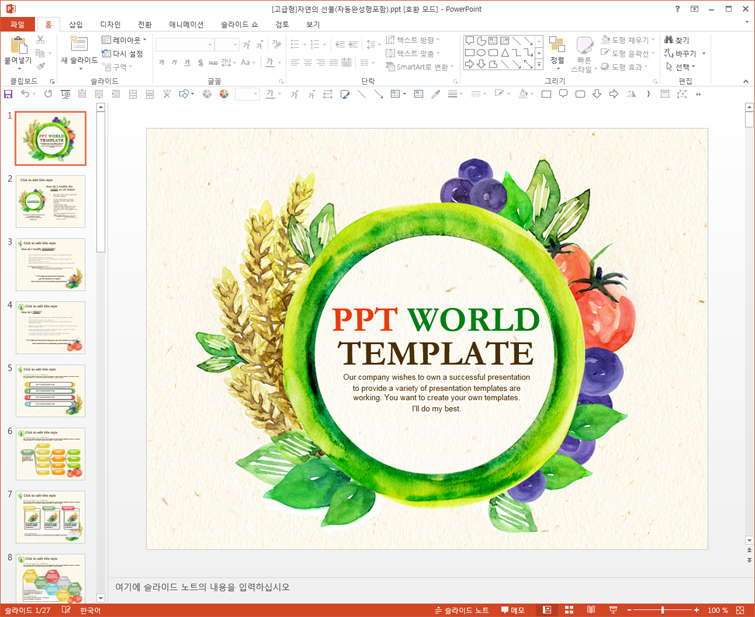Click the color wheel icon in quick toolbar
This screenshot has width=755, height=617.
pos(224,94)
